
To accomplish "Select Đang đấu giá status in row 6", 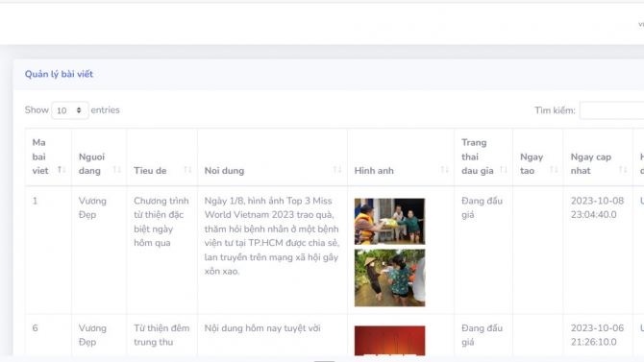I will [x=482, y=335].
